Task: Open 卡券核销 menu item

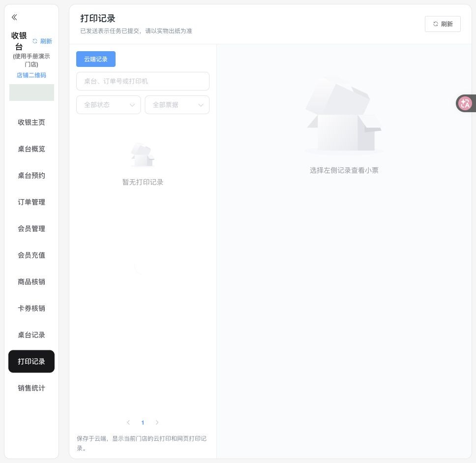Action: point(31,309)
